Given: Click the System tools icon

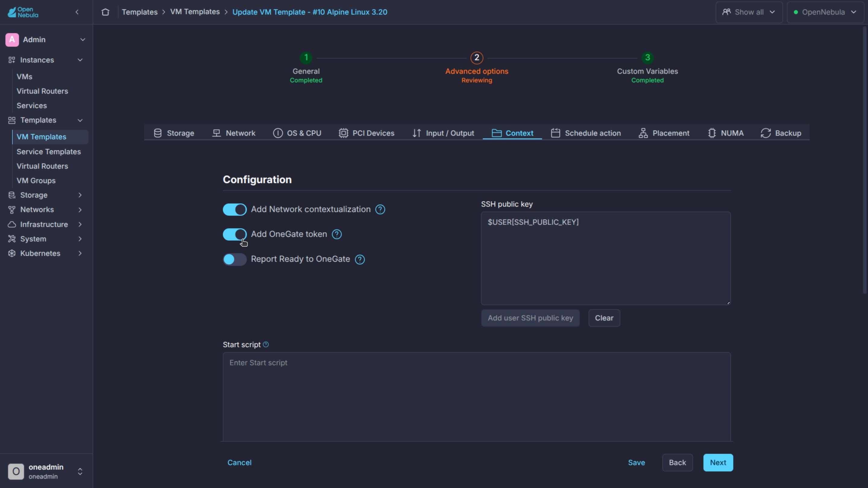Looking at the screenshot, I should point(12,239).
